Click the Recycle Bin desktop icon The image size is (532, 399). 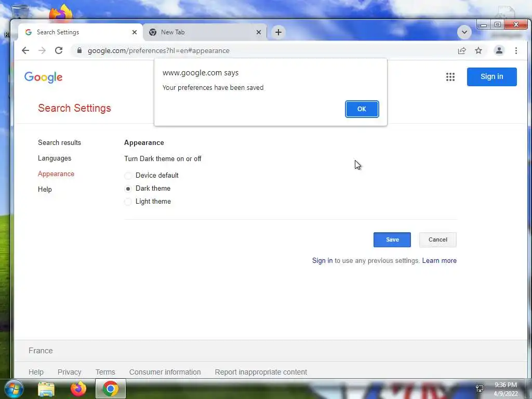[x=20, y=11]
